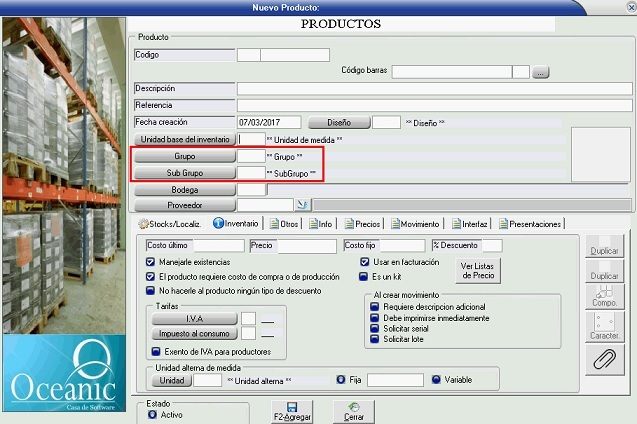Toggle the Manejarle existencias checkbox
The height and width of the screenshot is (424, 637).
coord(150,262)
